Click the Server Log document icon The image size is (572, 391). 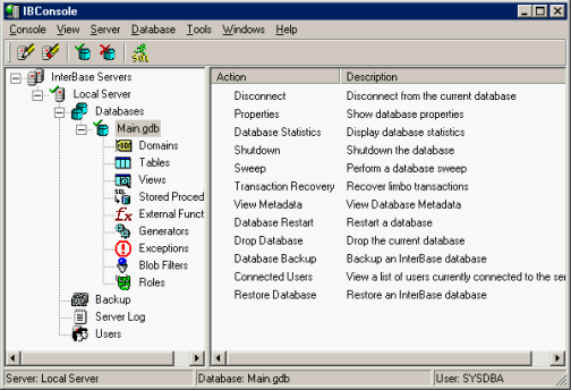pos(80,317)
